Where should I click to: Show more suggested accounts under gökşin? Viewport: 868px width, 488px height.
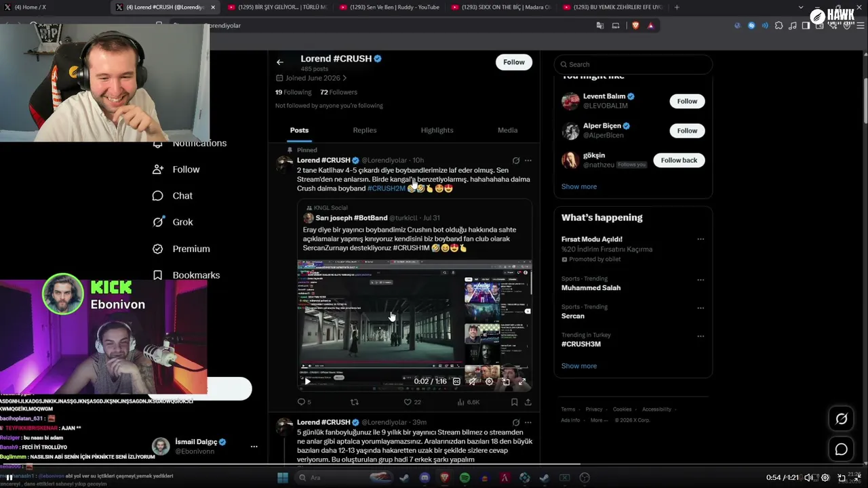click(x=579, y=187)
